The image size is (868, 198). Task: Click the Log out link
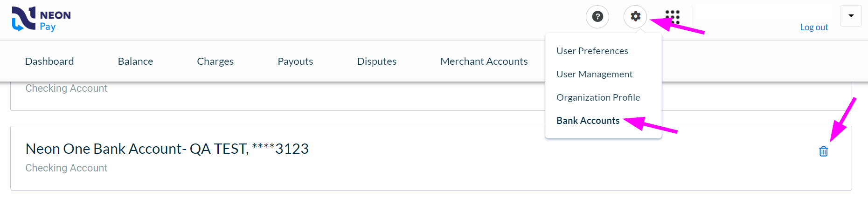814,27
